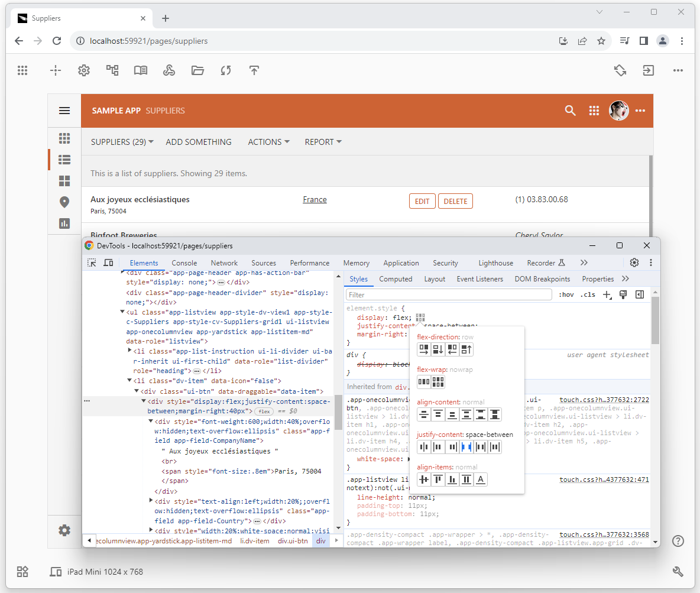Switch to the grid view sidebar icon
Viewport: 700px width, 593px height.
pyautogui.click(x=64, y=138)
